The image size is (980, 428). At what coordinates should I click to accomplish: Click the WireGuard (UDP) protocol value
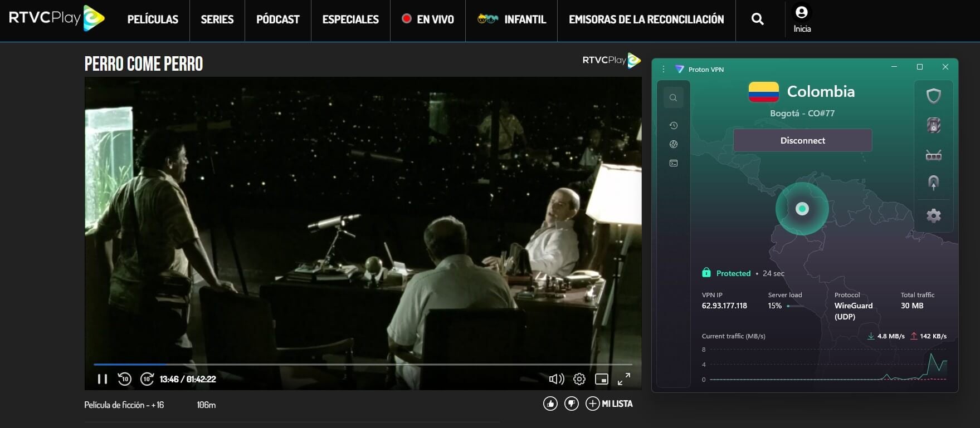point(854,311)
